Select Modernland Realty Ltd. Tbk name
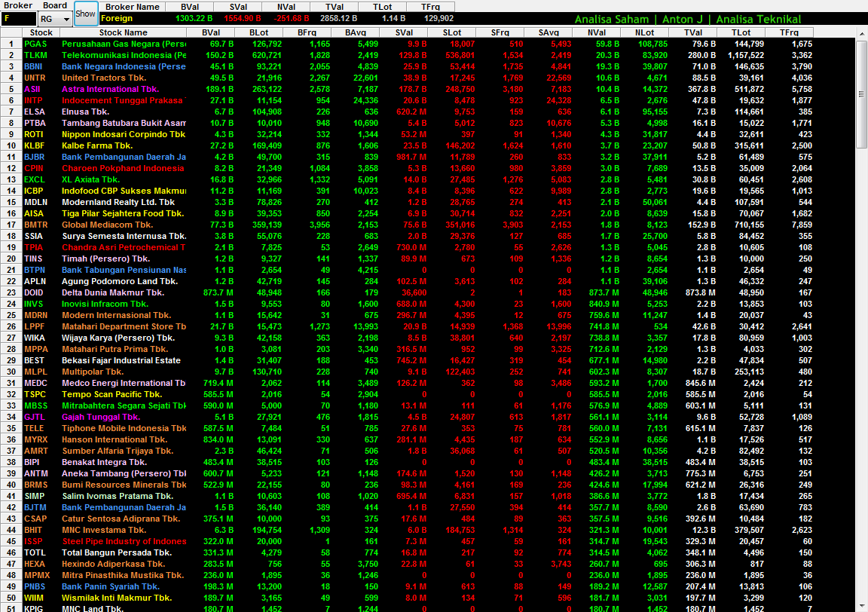The width and height of the screenshot is (868, 612). click(x=118, y=202)
